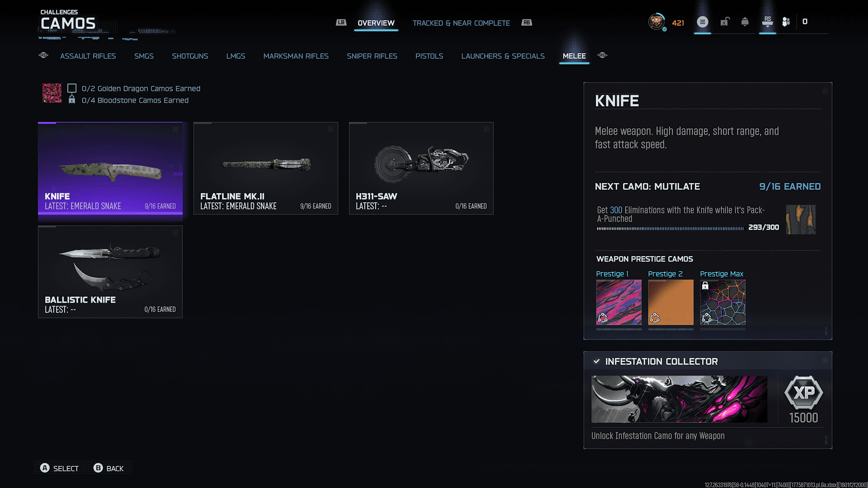Select the H311-SAW weapon card

421,168
